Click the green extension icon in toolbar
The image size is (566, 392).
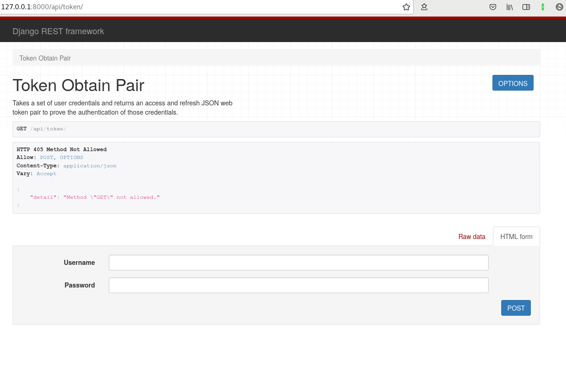(x=543, y=7)
